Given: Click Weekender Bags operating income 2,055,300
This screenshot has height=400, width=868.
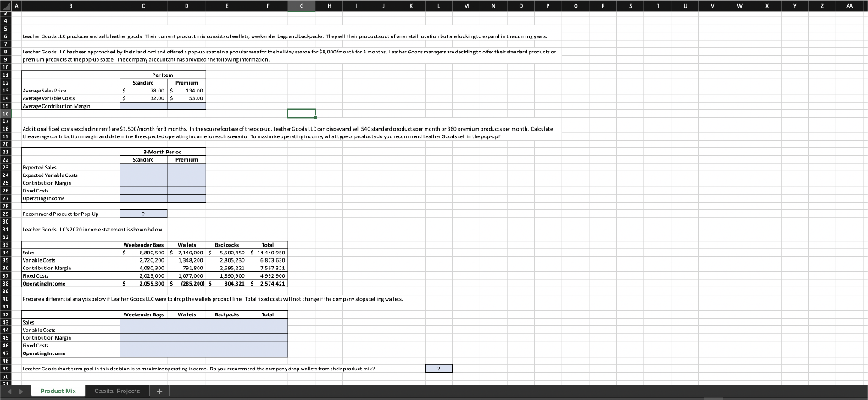Looking at the screenshot, I should [151, 283].
